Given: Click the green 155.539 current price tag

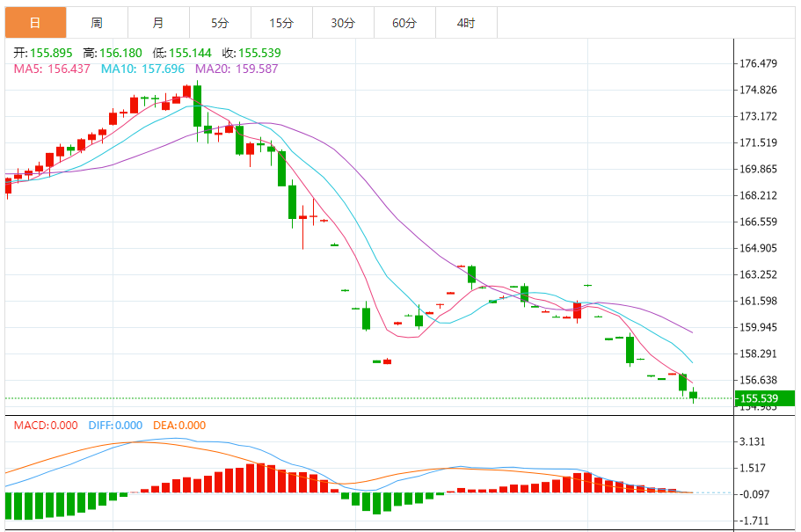Looking at the screenshot, I should point(765,398).
